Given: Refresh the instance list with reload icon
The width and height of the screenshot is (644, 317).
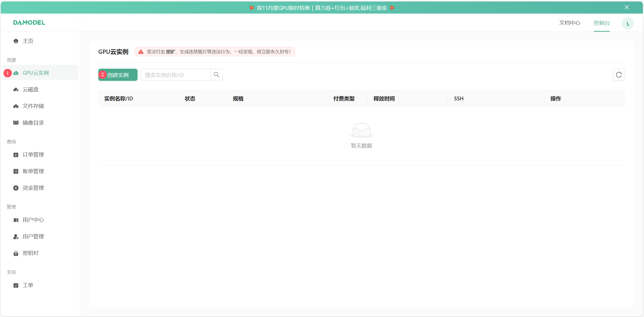Looking at the screenshot, I should 619,75.
